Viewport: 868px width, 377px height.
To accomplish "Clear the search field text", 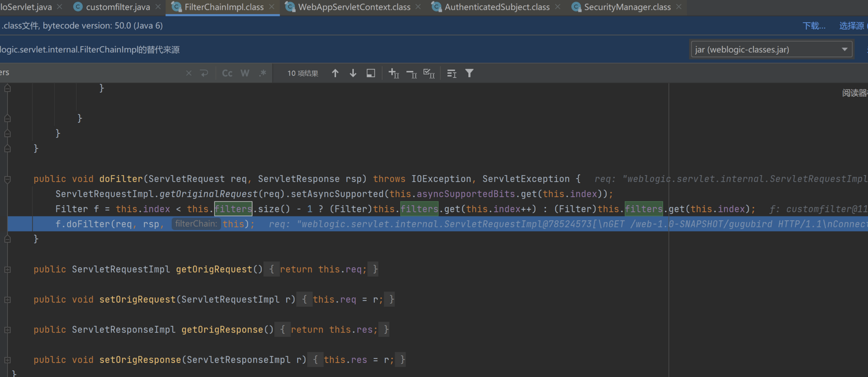I will point(189,73).
